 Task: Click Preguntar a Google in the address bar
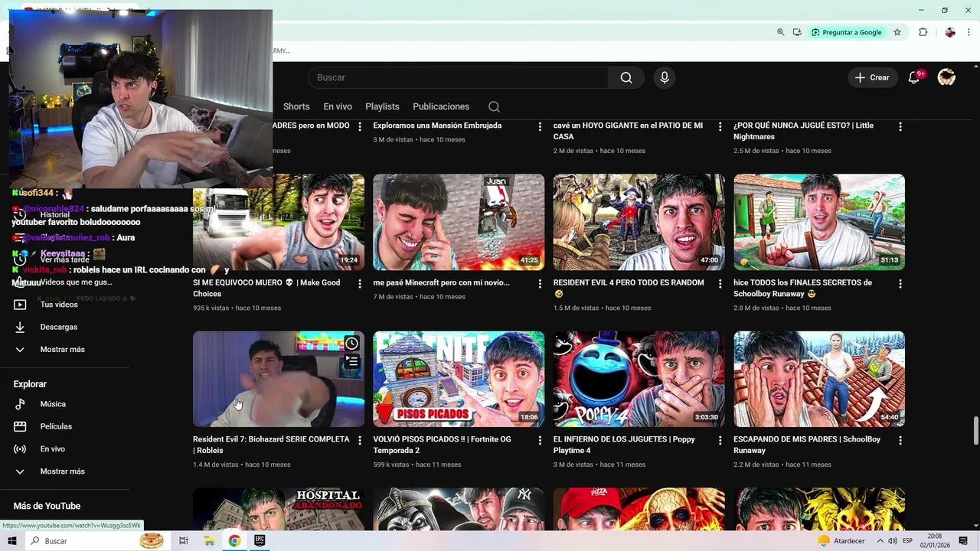click(847, 32)
